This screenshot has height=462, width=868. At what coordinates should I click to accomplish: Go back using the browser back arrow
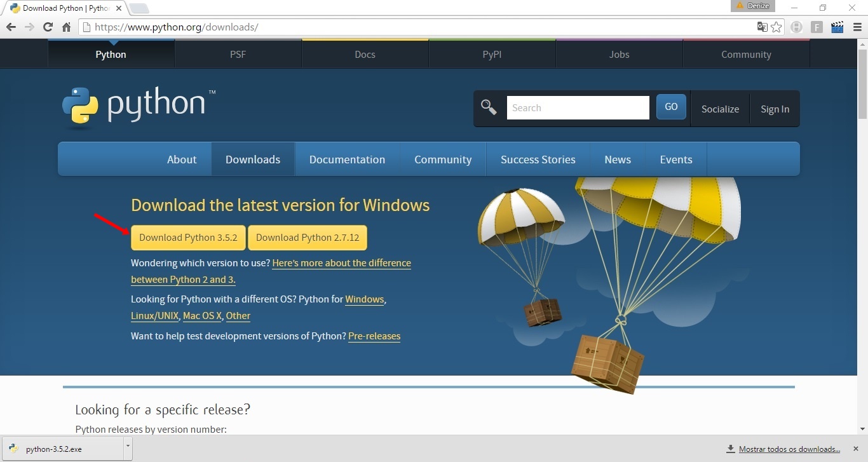tap(11, 27)
